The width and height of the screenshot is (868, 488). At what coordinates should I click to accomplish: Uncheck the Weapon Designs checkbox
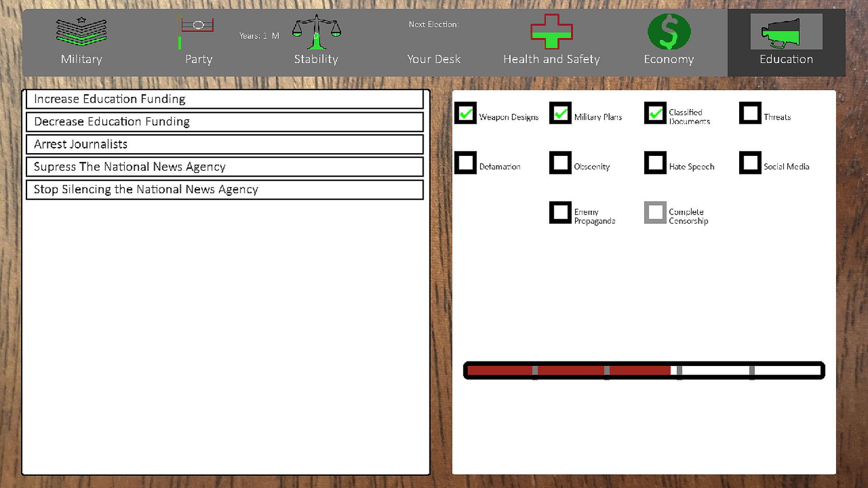coord(465,113)
